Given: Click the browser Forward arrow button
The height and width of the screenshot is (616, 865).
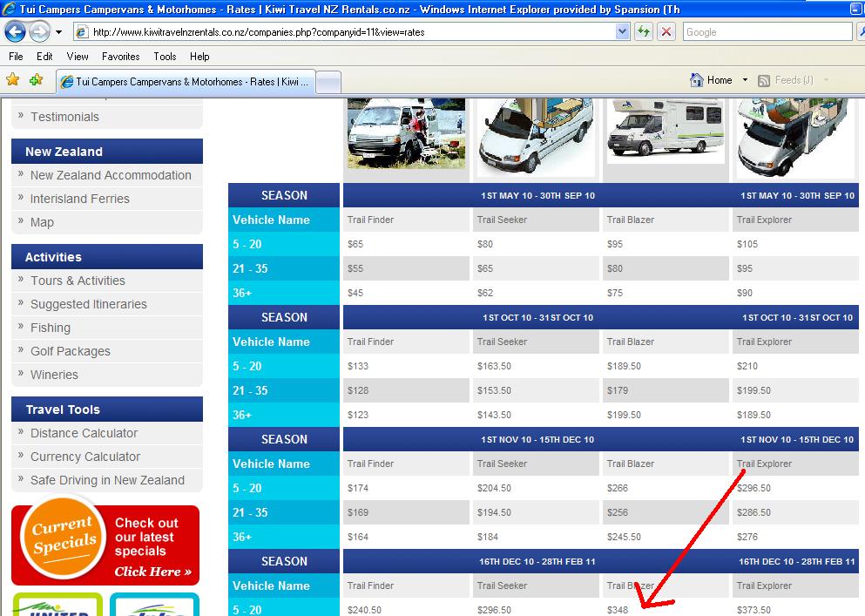Looking at the screenshot, I should point(39,32).
